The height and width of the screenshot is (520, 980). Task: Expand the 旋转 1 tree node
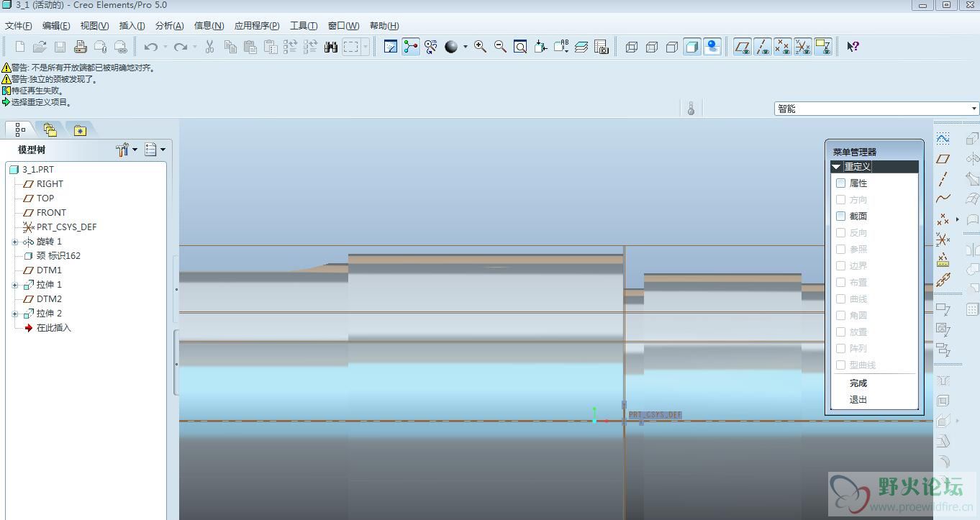click(x=15, y=242)
